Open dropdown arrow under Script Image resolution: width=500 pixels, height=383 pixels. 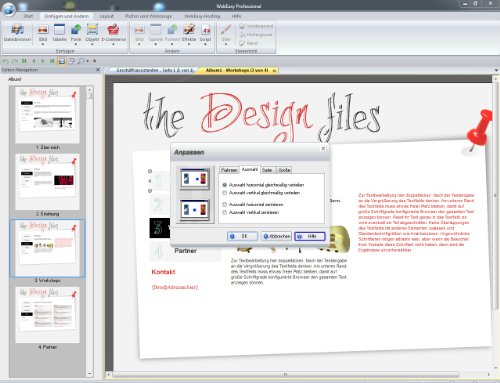coord(205,44)
